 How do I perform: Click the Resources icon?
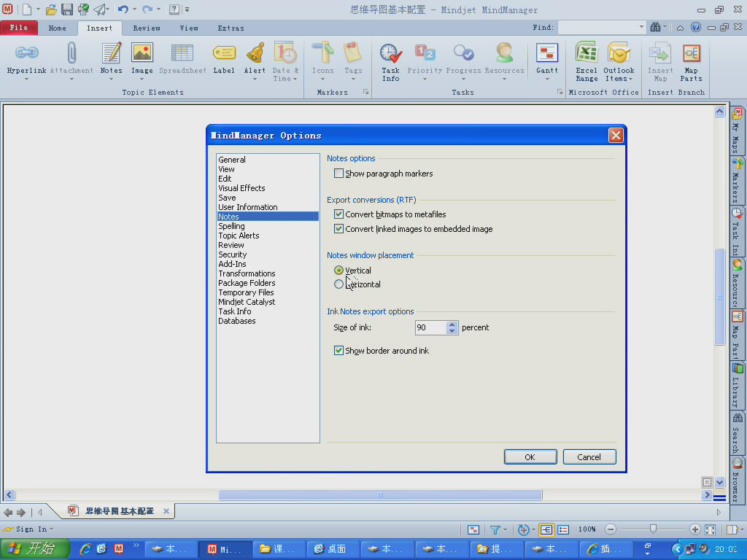point(504,52)
